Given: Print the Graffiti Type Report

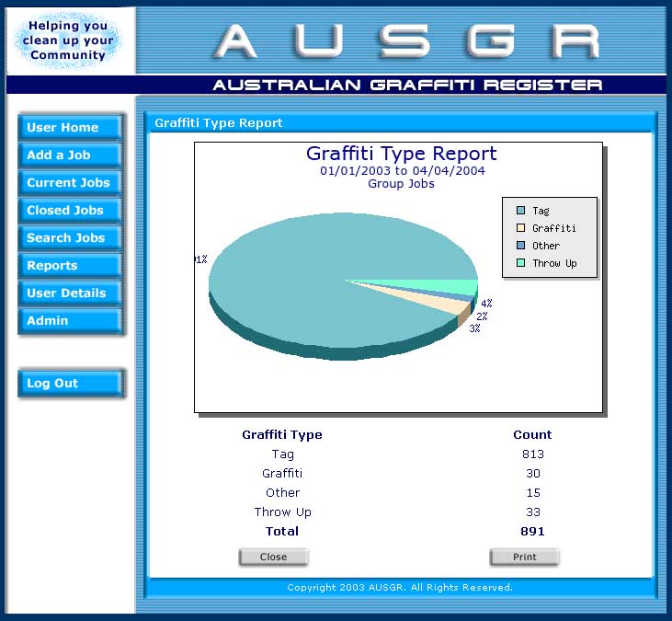Looking at the screenshot, I should (x=524, y=557).
